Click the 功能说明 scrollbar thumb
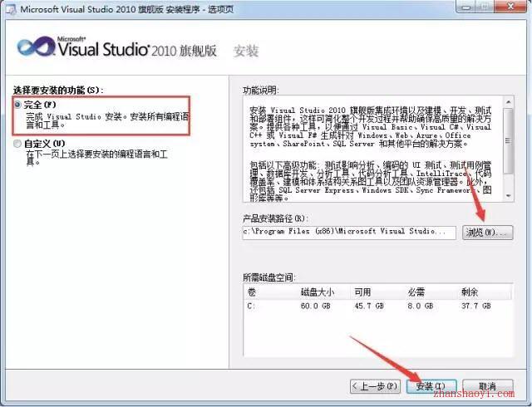This screenshot has height=407, width=532. (x=508, y=140)
